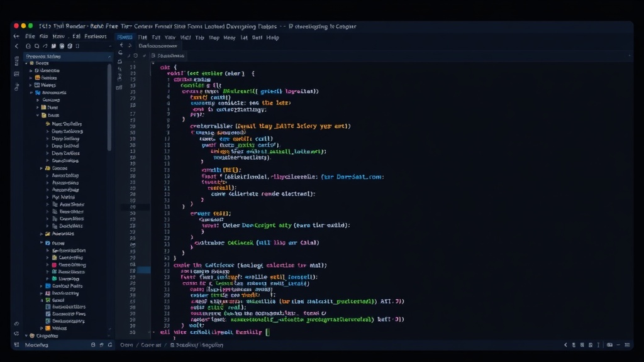The height and width of the screenshot is (362, 644).
Task: Click the navigate-back arrow above editor gutter
Action: coord(121,45)
